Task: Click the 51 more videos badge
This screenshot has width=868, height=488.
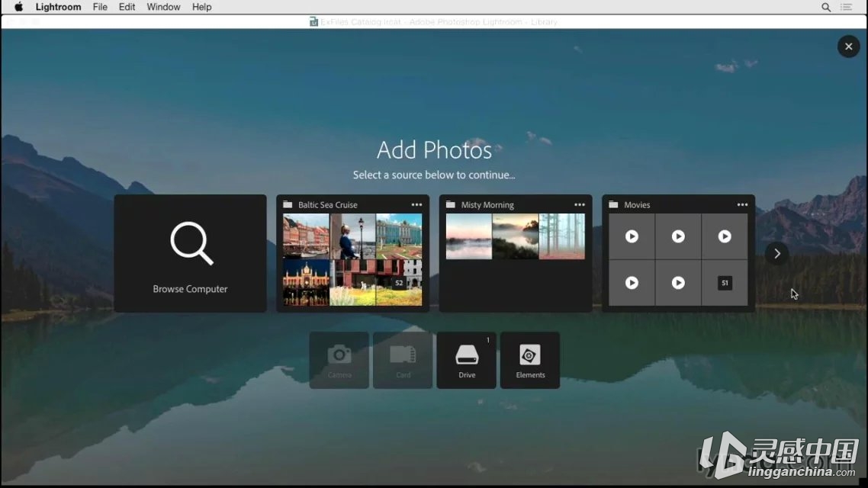Action: [x=725, y=283]
